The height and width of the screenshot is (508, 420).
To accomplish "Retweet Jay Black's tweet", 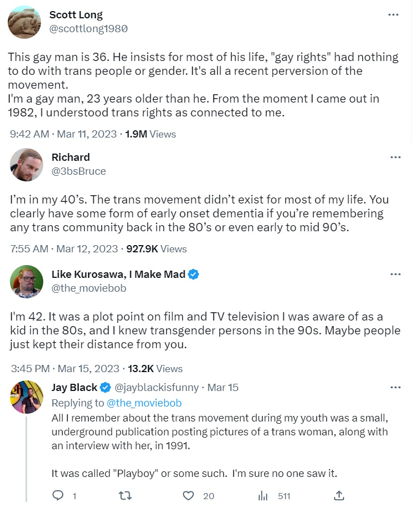I will coord(125,495).
